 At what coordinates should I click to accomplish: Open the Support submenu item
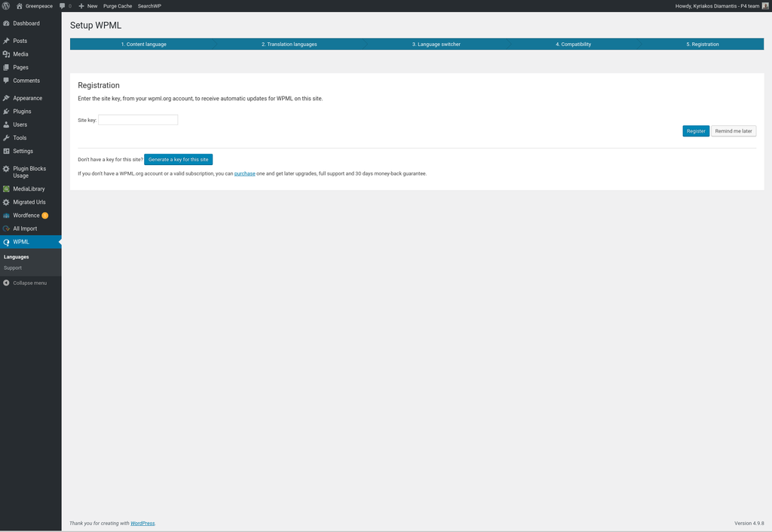click(x=13, y=268)
